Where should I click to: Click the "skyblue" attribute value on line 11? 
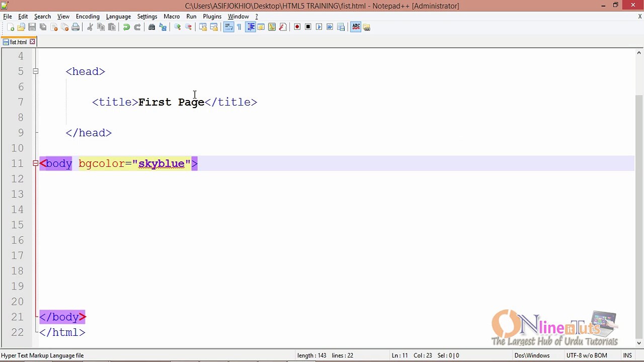click(x=162, y=163)
